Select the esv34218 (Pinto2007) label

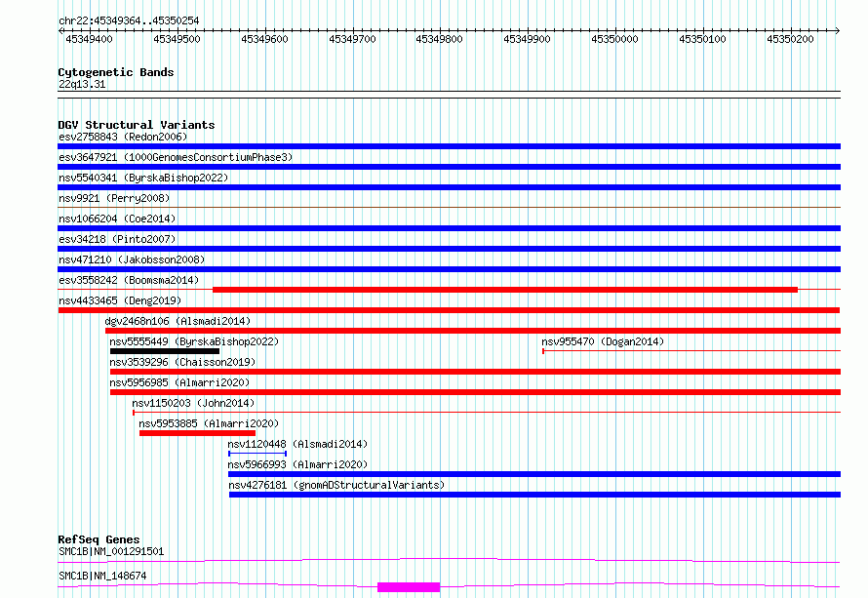click(x=117, y=239)
